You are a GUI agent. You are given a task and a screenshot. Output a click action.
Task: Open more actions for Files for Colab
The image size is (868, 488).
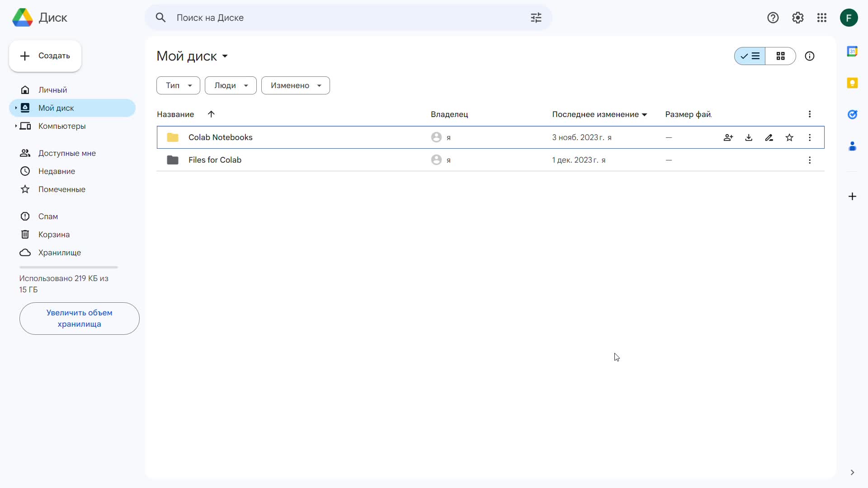810,160
